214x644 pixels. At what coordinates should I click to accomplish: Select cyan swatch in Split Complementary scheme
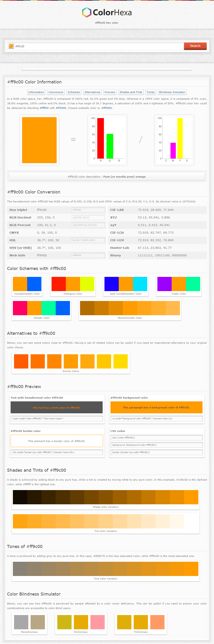tap(140, 284)
